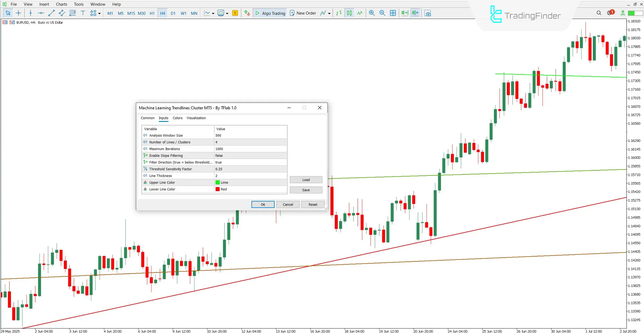Toggle candlestick chart display mode

(349, 13)
